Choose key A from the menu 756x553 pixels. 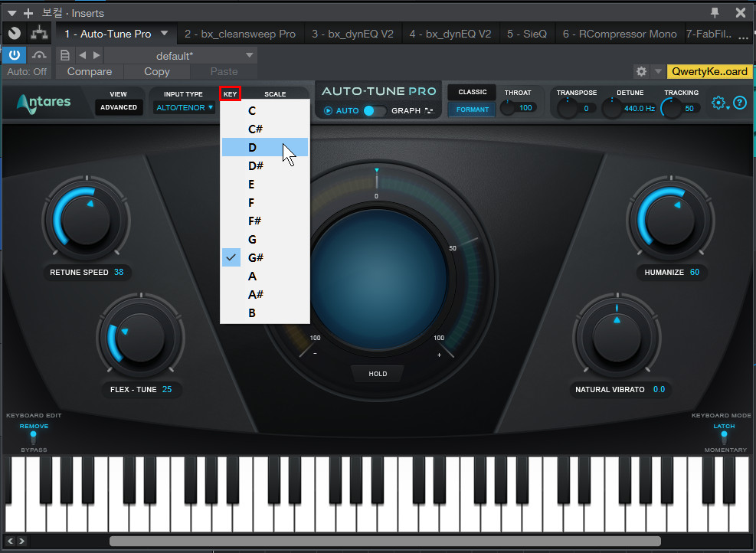[265, 276]
